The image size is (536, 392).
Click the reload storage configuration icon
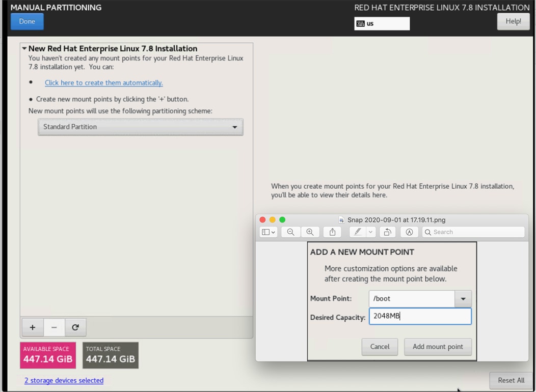tap(75, 327)
